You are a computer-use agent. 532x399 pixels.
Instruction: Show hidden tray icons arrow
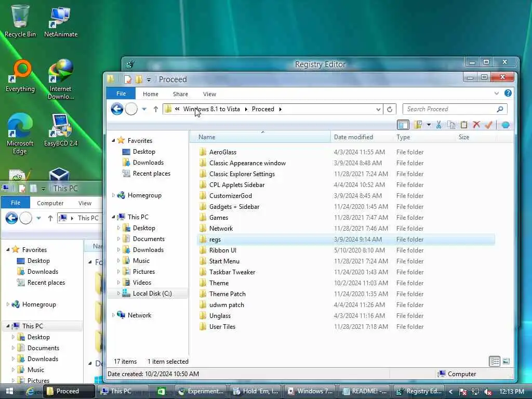451,392
